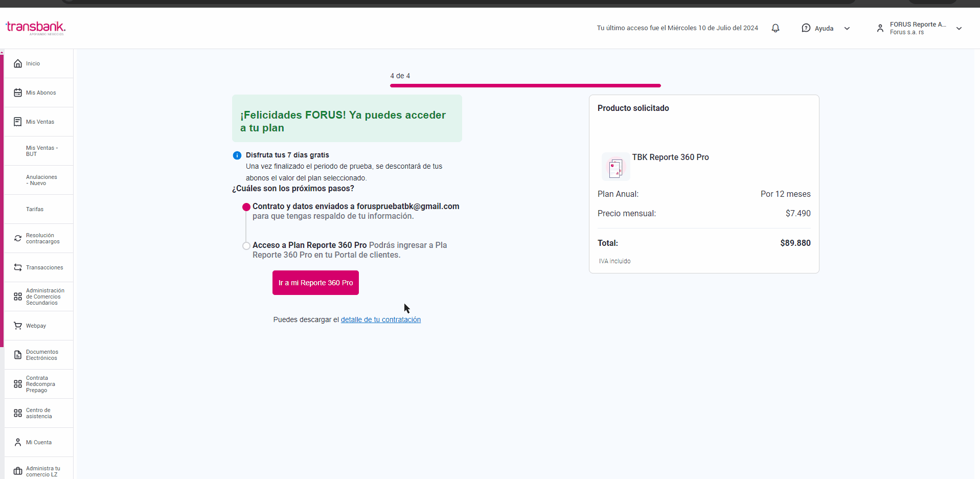The height and width of the screenshot is (479, 980).
Task: Click the Inicio home icon
Action: (x=18, y=63)
